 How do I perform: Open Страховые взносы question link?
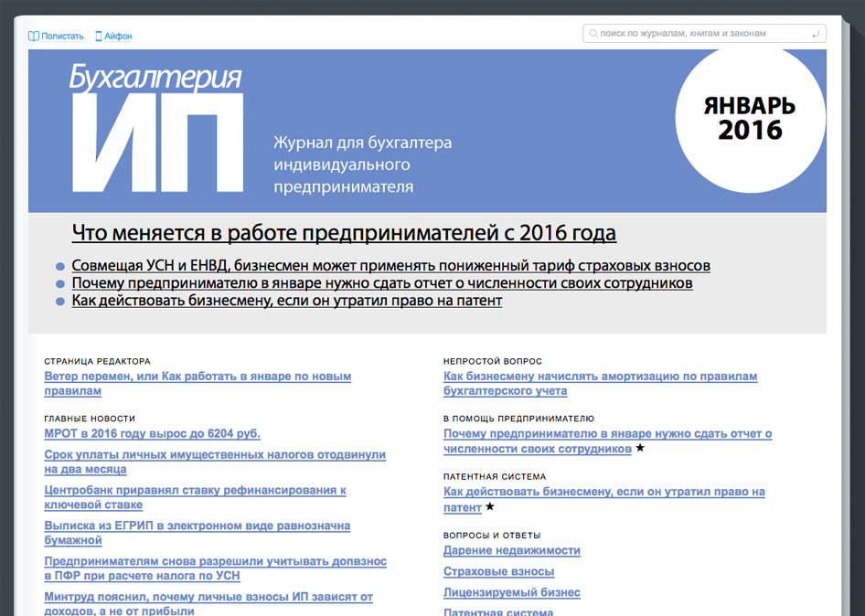point(498,571)
